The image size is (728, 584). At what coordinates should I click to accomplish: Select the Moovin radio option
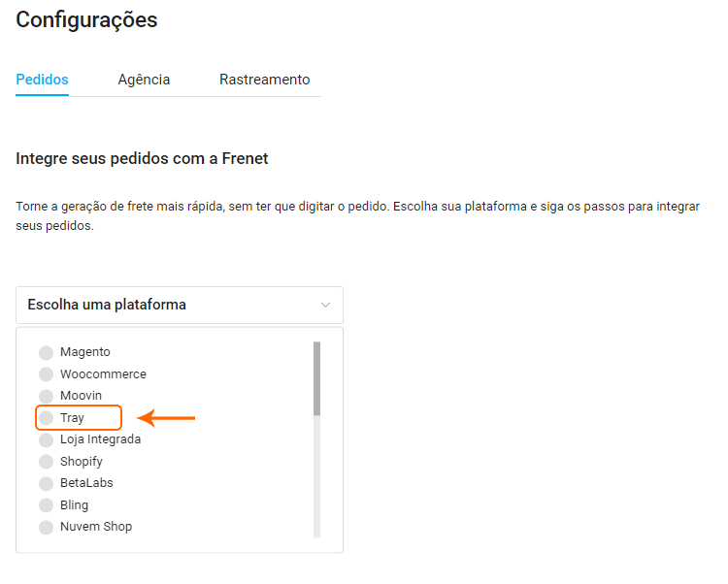tap(46, 396)
